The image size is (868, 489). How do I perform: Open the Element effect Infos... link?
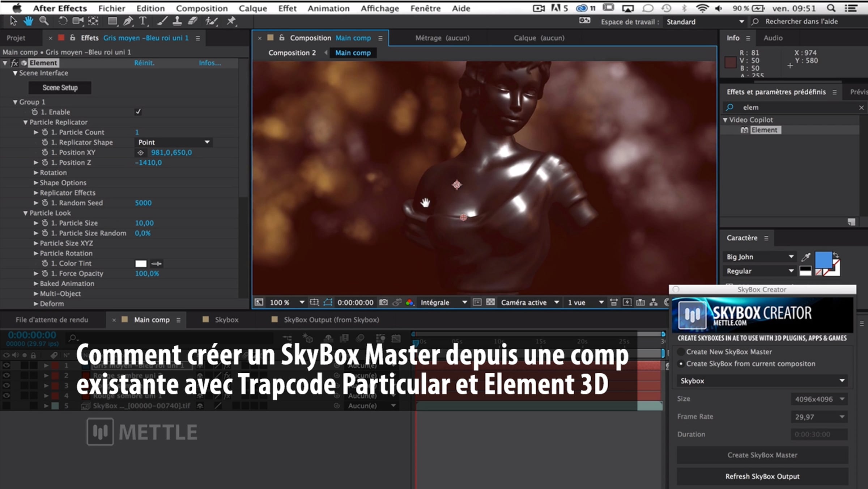[x=210, y=63]
